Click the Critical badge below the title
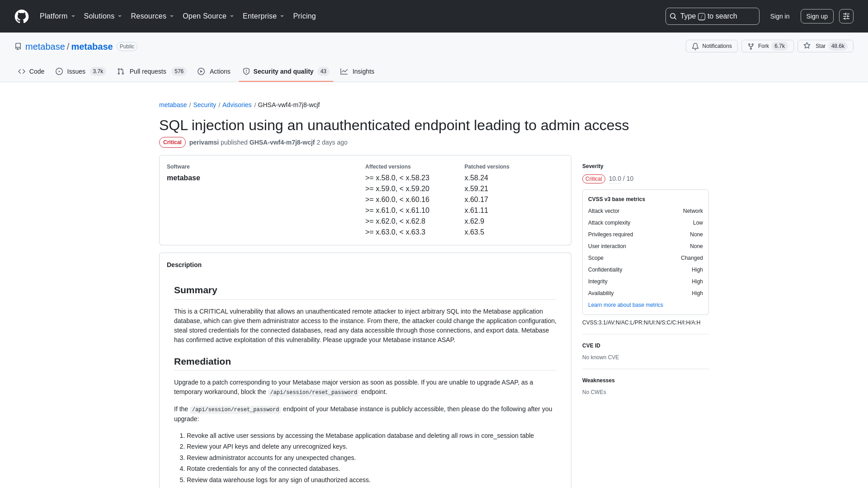 (x=172, y=142)
